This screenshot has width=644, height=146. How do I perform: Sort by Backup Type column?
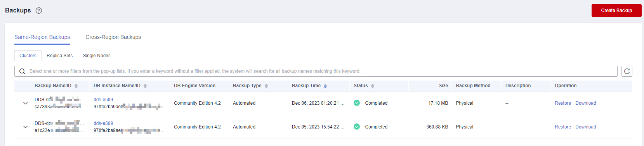(x=266, y=86)
